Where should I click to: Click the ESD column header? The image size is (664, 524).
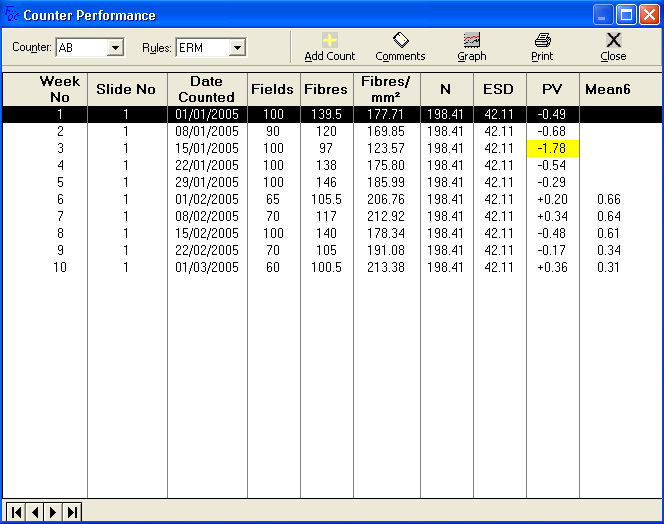[500, 89]
